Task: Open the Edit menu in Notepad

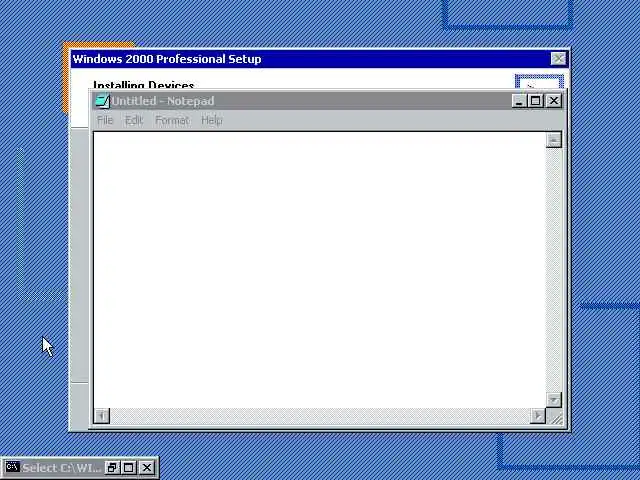Action: pyautogui.click(x=134, y=120)
